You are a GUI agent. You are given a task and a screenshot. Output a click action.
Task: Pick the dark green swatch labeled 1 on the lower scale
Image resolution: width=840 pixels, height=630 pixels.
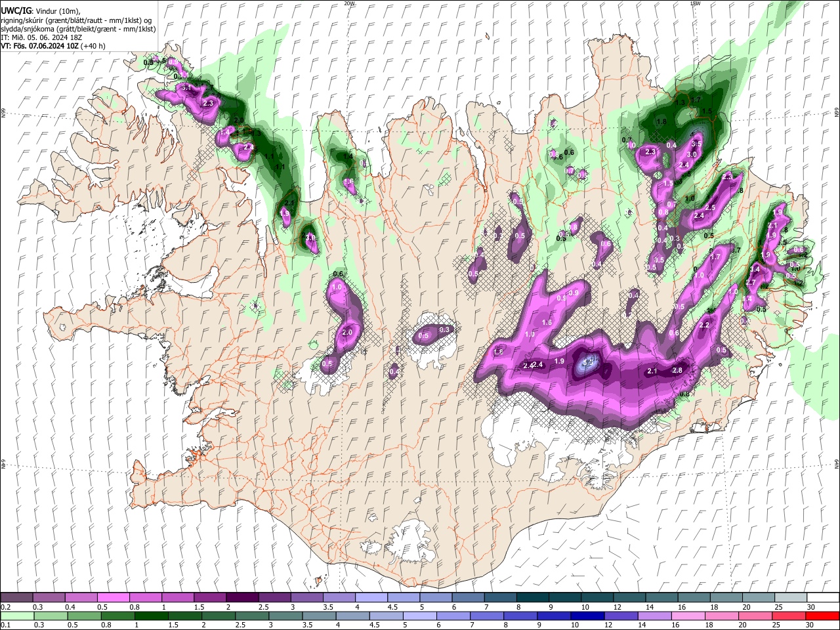pos(151,616)
